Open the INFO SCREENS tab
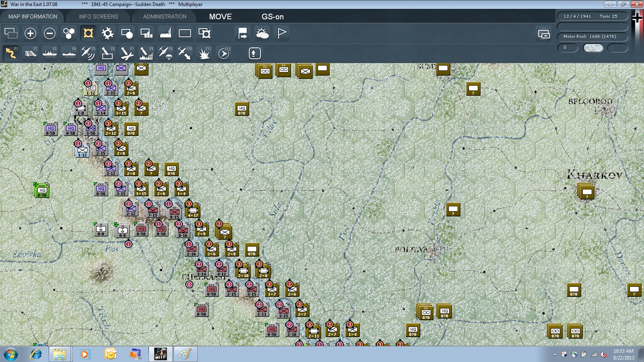The image size is (644, 362). [99, 16]
